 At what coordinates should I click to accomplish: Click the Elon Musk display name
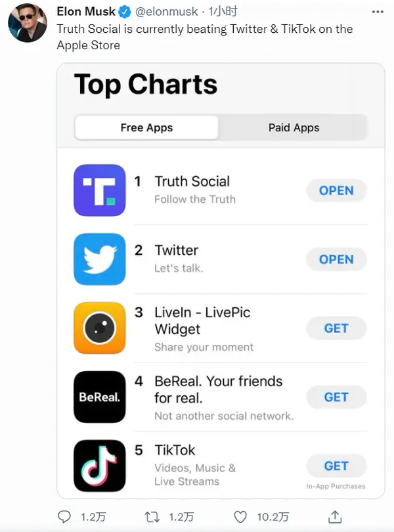(86, 12)
